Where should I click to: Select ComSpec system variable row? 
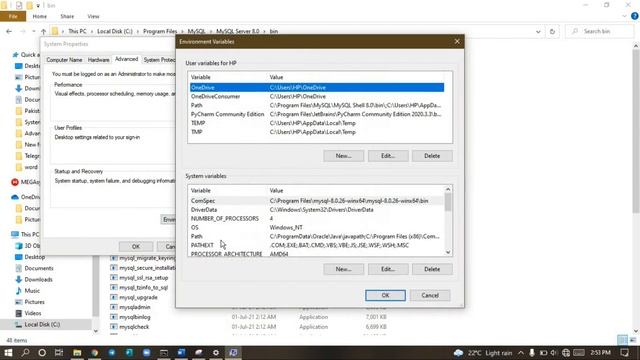click(x=317, y=201)
